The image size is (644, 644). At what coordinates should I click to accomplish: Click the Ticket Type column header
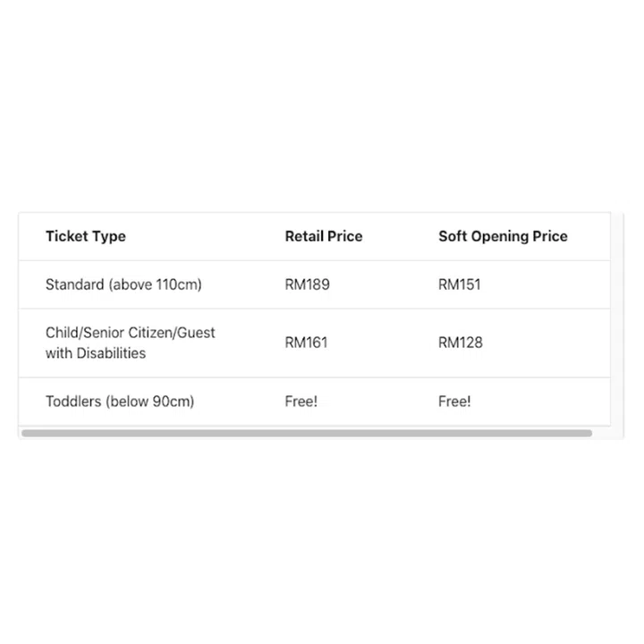(x=86, y=236)
